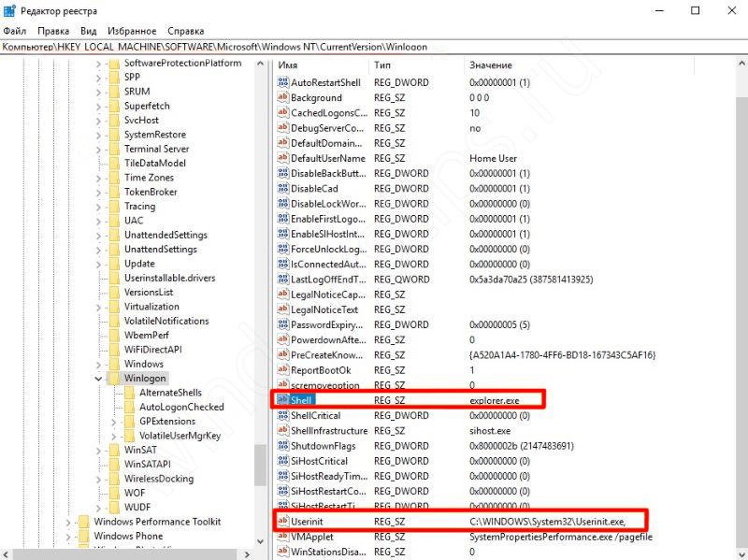
Task: Click the ReportBootOk string value icon
Action: (283, 370)
